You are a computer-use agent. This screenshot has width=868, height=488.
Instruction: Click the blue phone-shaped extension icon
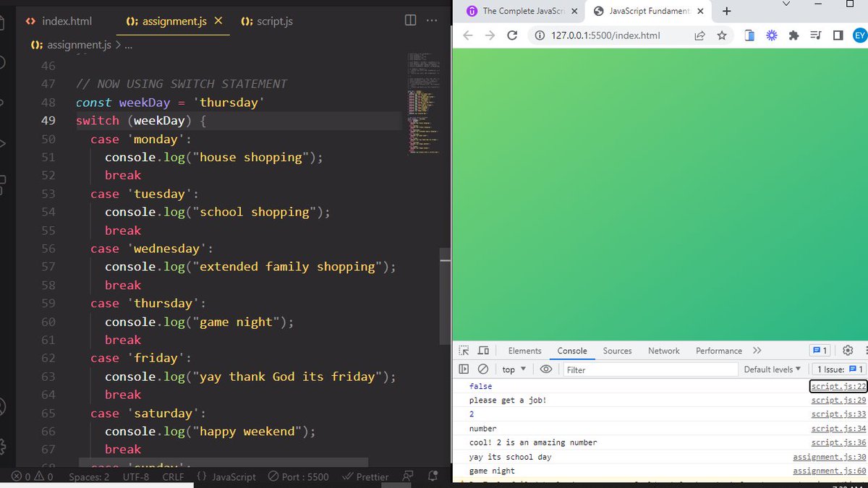pyautogui.click(x=750, y=35)
